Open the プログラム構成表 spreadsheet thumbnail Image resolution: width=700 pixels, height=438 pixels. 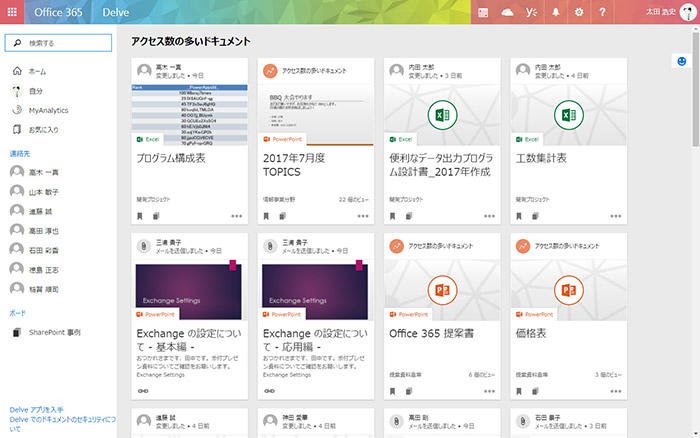[x=190, y=115]
